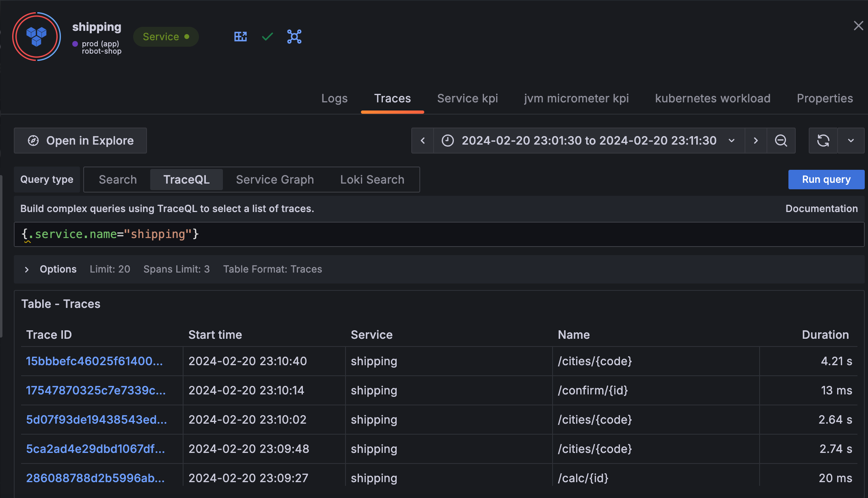Click the green checkmark status icon
The width and height of the screenshot is (868, 498).
[268, 37]
